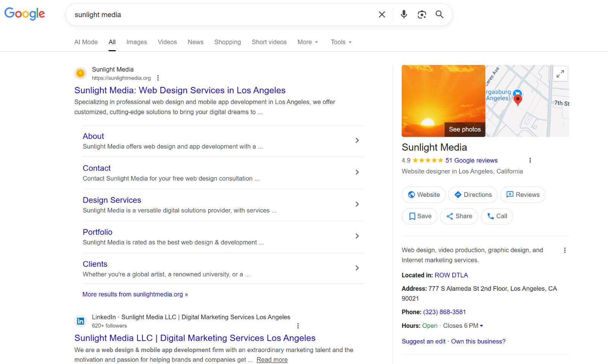Switch to AI Mode tab
Image resolution: width=608 pixels, height=364 pixels.
(x=86, y=42)
